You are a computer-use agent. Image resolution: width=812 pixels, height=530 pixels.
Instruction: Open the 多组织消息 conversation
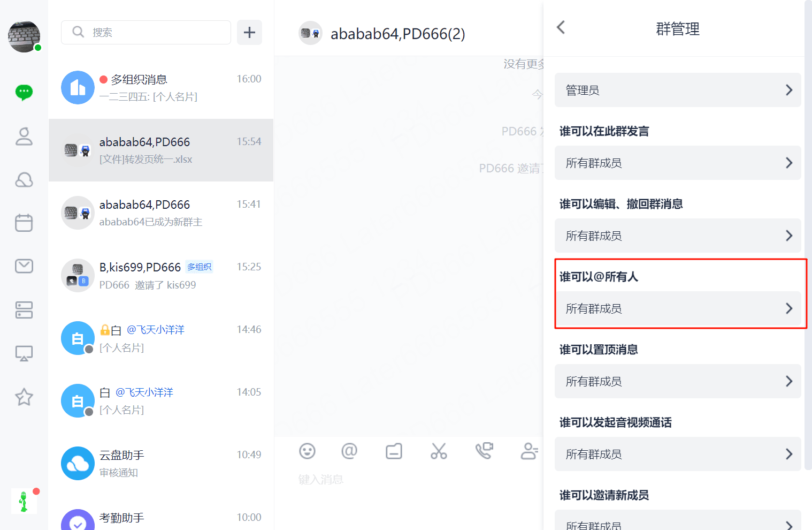(161, 88)
